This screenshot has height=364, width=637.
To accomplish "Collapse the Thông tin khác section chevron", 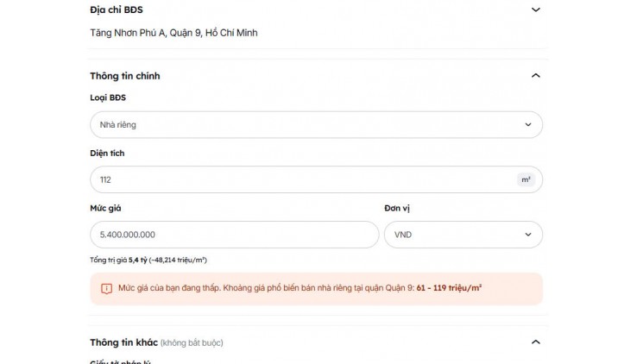I will (535, 342).
